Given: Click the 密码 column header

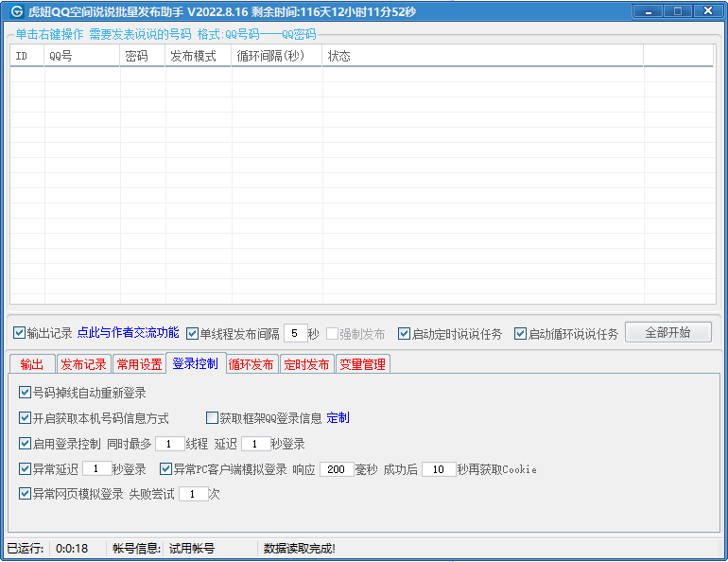Looking at the screenshot, I should 143,56.
